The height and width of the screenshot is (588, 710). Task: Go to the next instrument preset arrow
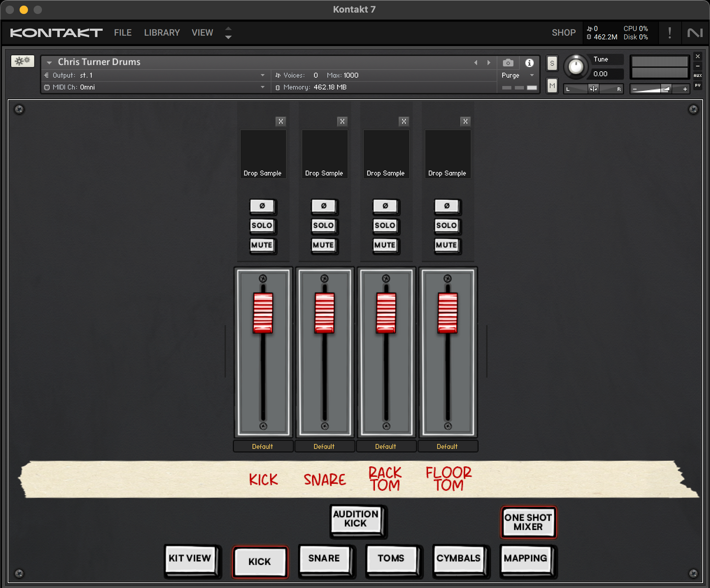point(488,62)
